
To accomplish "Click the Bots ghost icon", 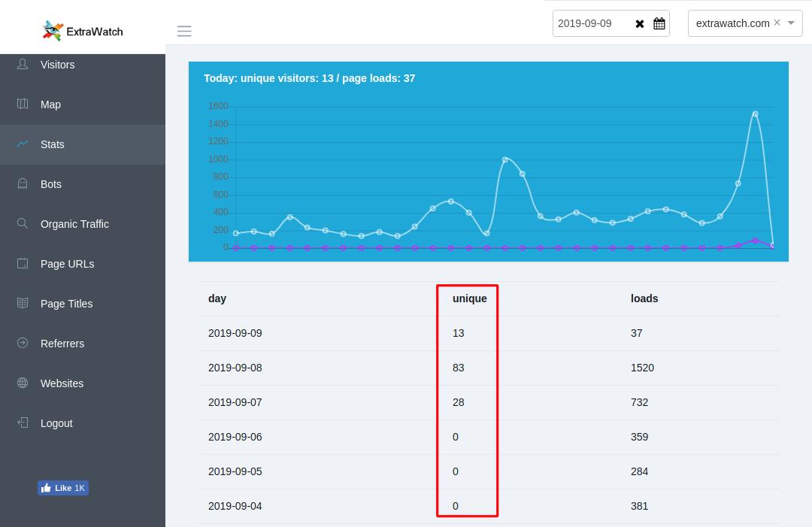I will pos(23,183).
